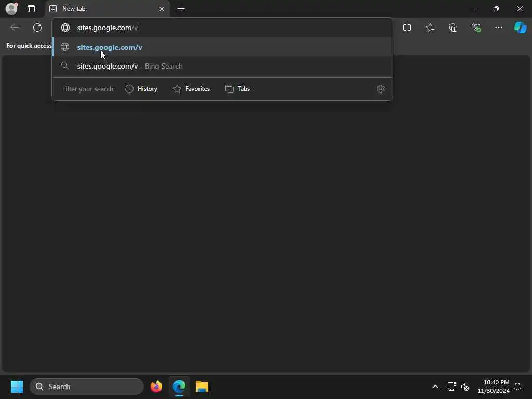Open the sites.google.com/v URL suggestion
This screenshot has width=532, height=399.
(222, 47)
